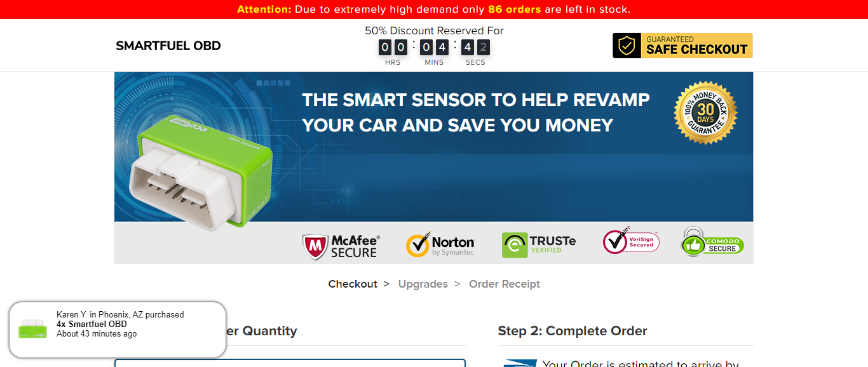Viewport: 868px width, 367px height.
Task: Click the Norton by Symantec badge
Action: [440, 245]
